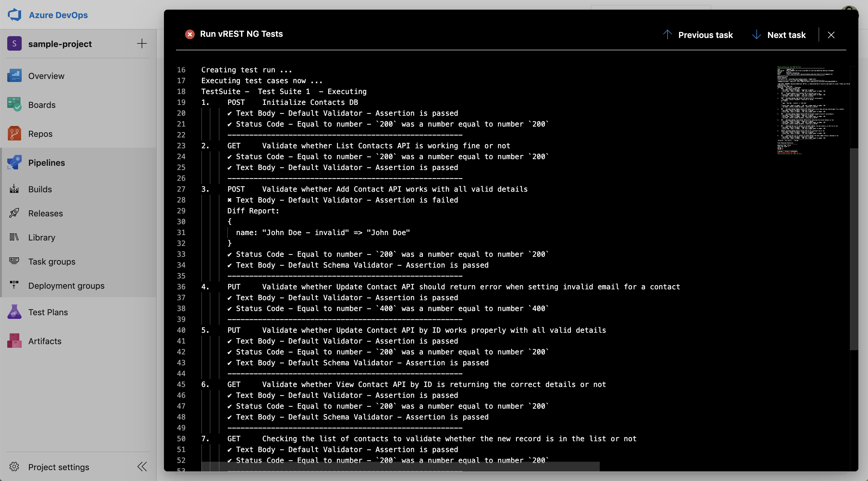Open Deployment groups

pos(66,286)
